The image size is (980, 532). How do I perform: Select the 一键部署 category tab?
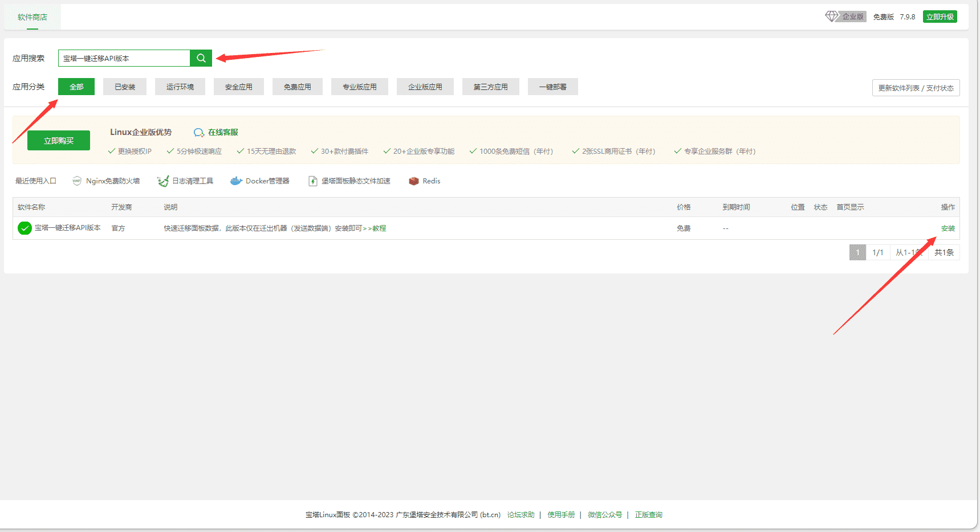553,87
